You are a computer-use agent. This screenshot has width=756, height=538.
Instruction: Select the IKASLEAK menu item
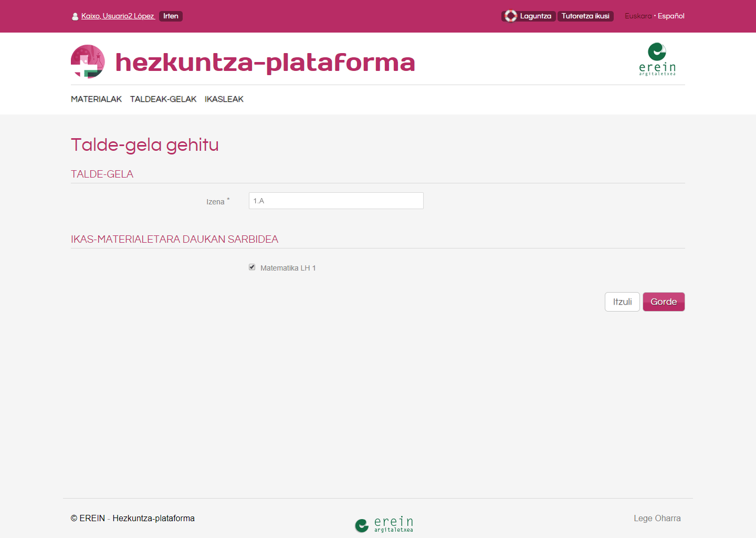[224, 99]
